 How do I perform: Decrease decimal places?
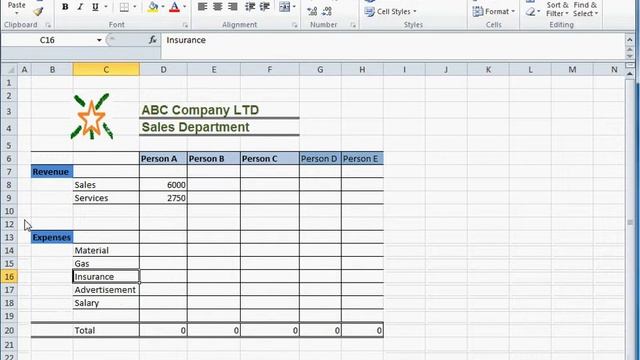click(327, 11)
